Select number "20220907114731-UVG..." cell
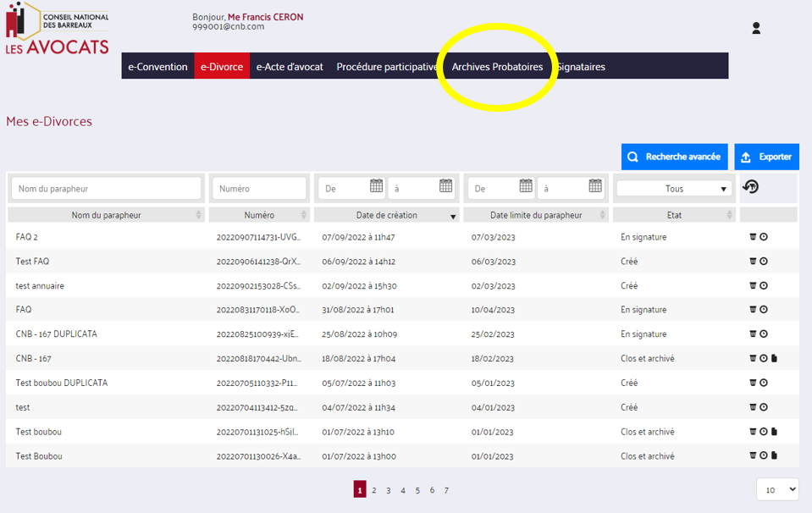The width and height of the screenshot is (812, 513). tap(258, 237)
